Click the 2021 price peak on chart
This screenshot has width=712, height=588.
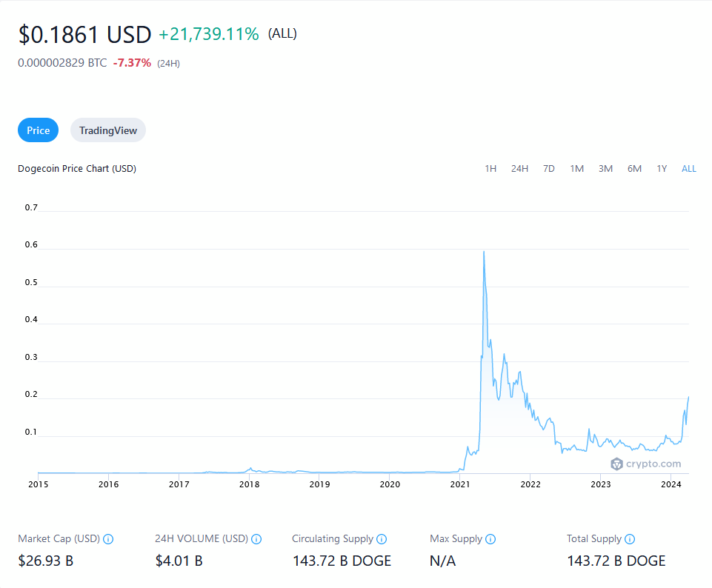(484, 252)
